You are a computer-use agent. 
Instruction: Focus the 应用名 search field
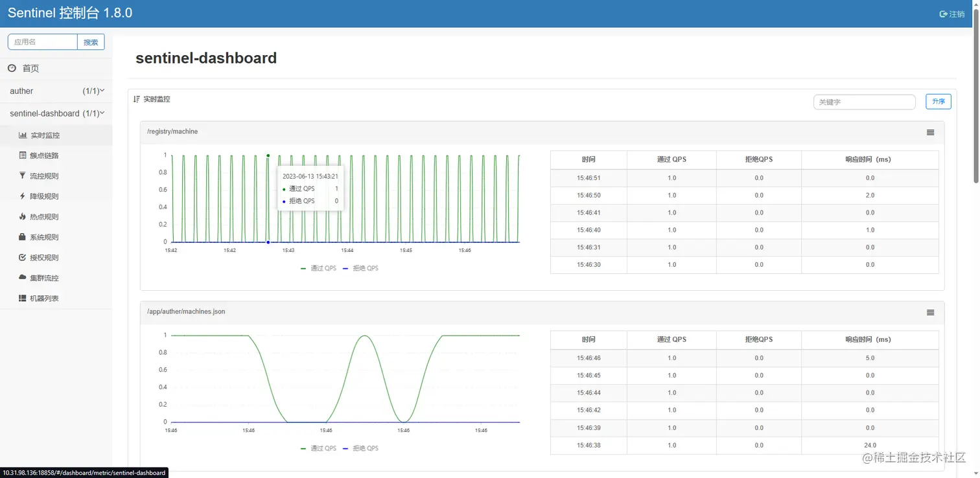click(x=43, y=42)
